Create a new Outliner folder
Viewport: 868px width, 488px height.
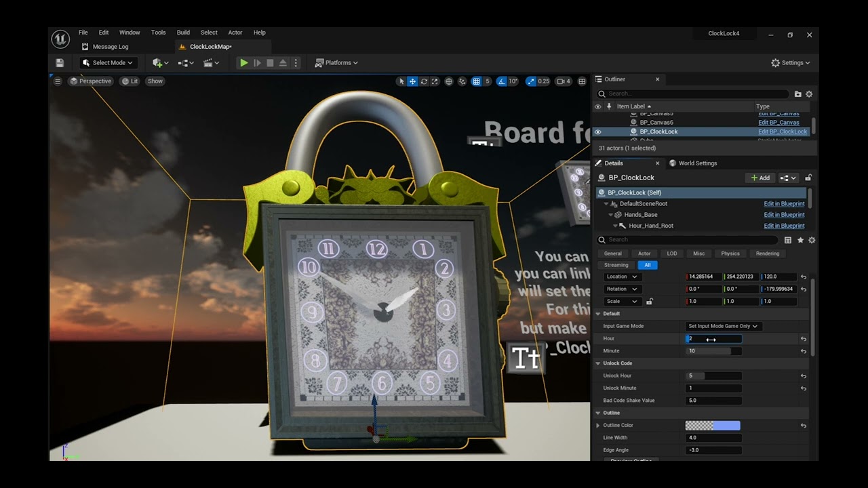[x=798, y=94]
